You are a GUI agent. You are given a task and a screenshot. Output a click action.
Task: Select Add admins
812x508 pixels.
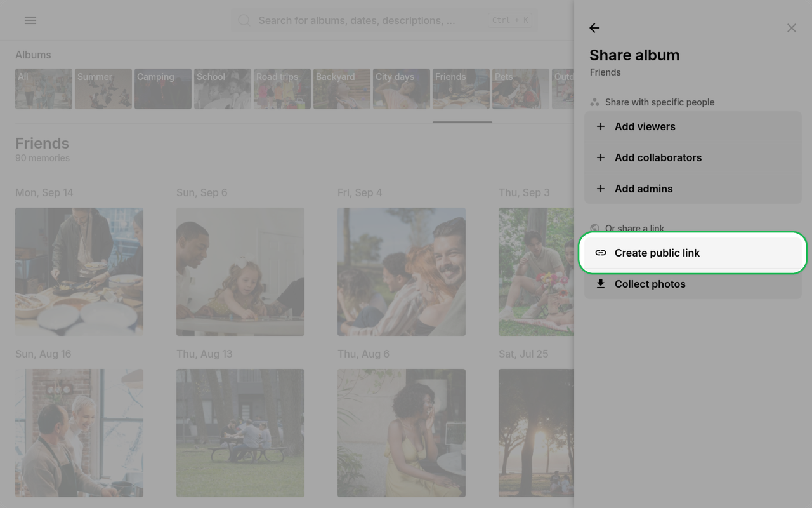click(x=693, y=189)
